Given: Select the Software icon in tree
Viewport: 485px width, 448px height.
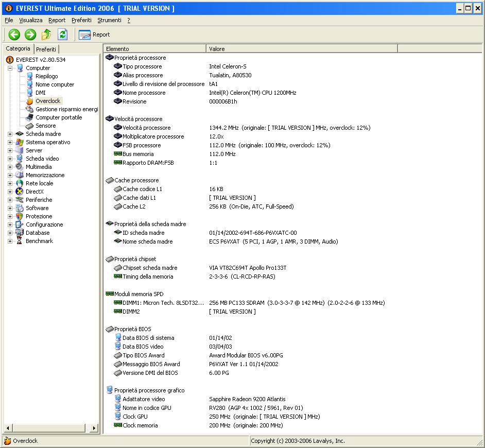Looking at the screenshot, I should tap(20, 208).
